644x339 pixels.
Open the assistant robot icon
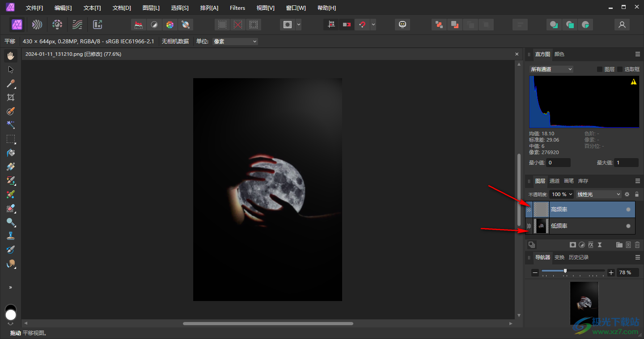coord(402,25)
